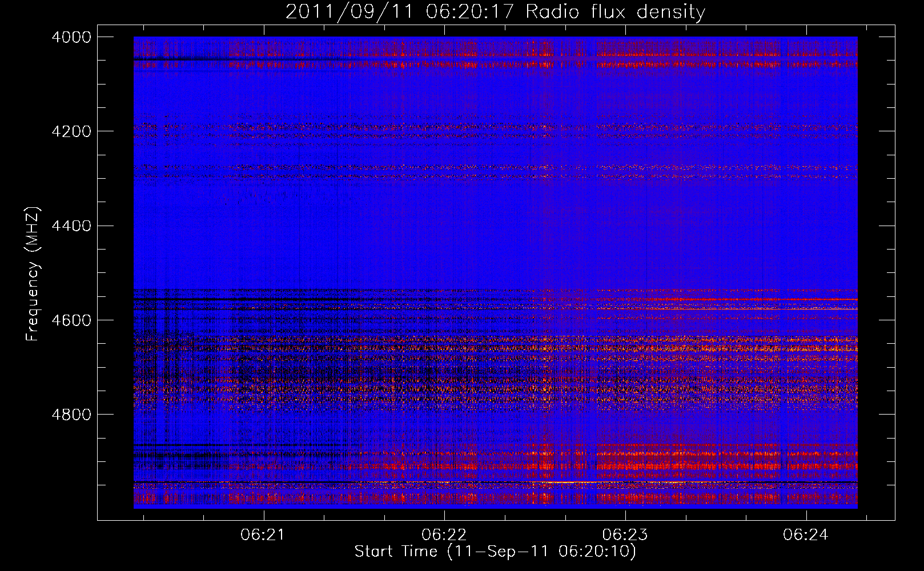
Task: Click the 06:22 time tick label
Action: [444, 535]
